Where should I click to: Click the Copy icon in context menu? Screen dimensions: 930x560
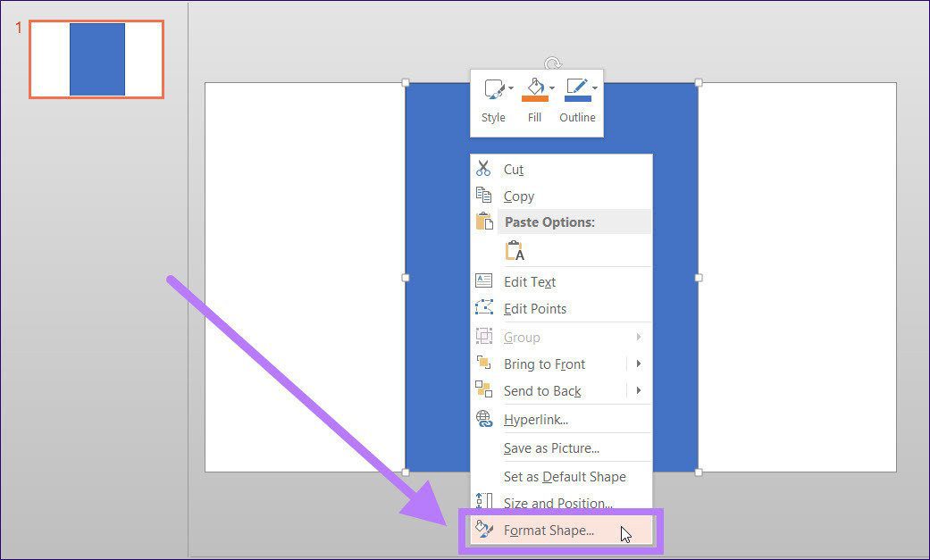pos(483,195)
